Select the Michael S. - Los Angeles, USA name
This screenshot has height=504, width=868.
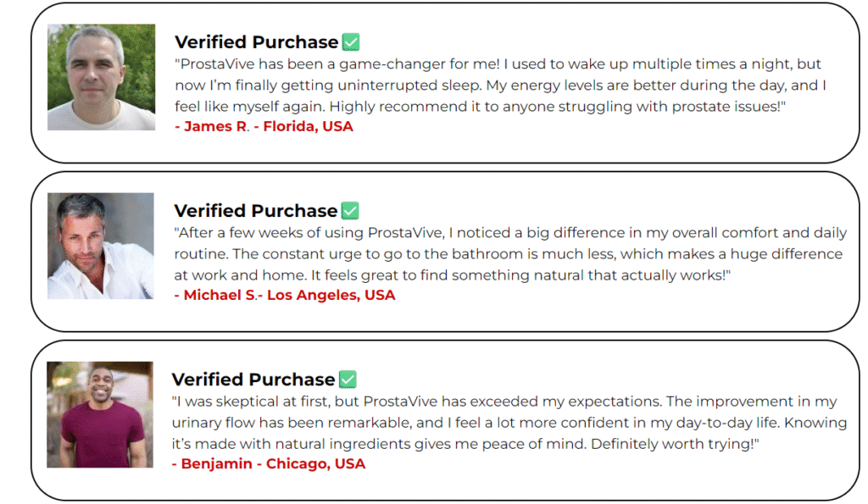tap(285, 296)
